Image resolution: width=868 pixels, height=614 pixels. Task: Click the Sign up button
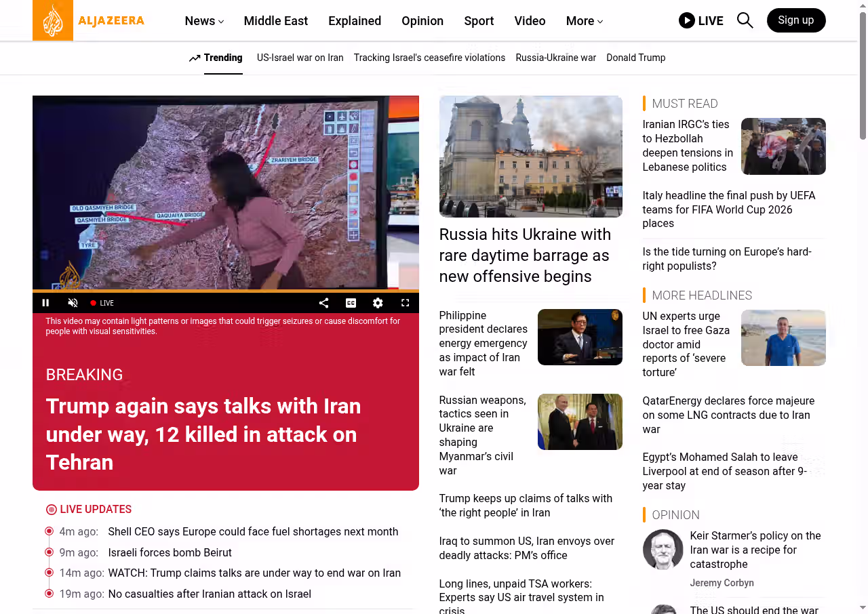tap(795, 20)
